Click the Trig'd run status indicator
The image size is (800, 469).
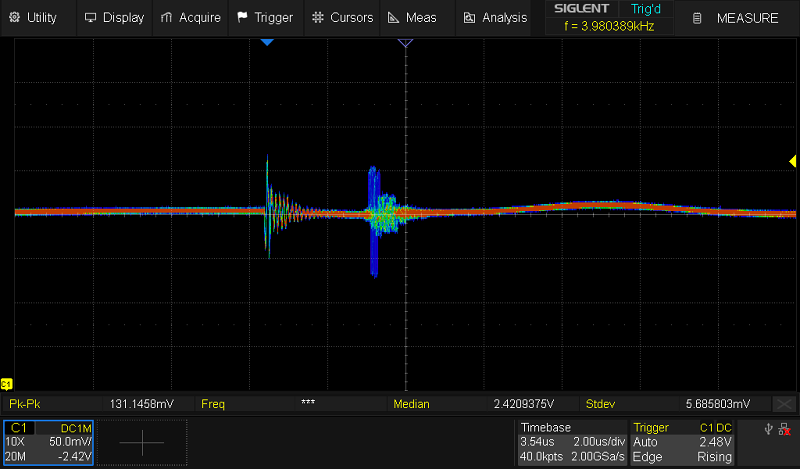pos(647,9)
